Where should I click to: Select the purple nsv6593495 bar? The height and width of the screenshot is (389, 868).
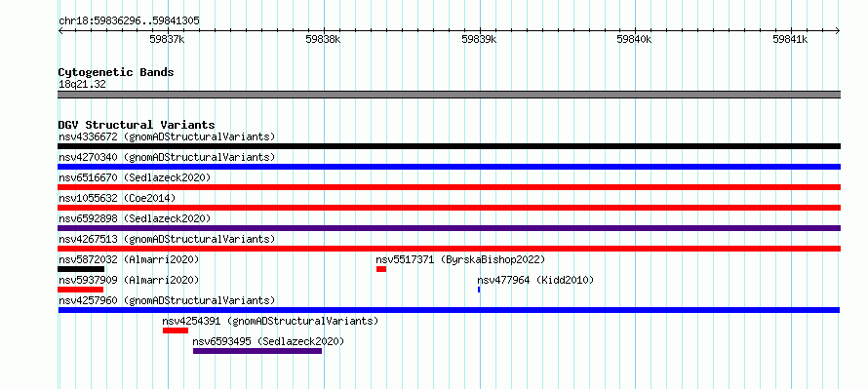pos(257,351)
